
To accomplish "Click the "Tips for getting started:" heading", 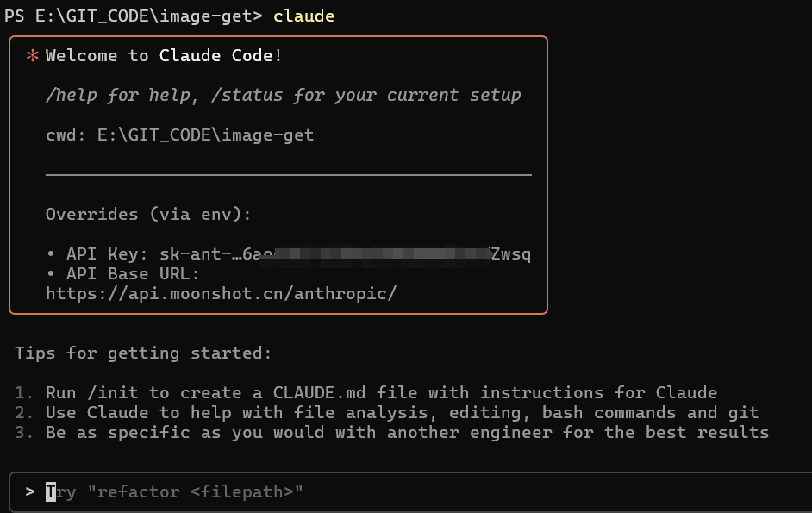I will point(143,353).
